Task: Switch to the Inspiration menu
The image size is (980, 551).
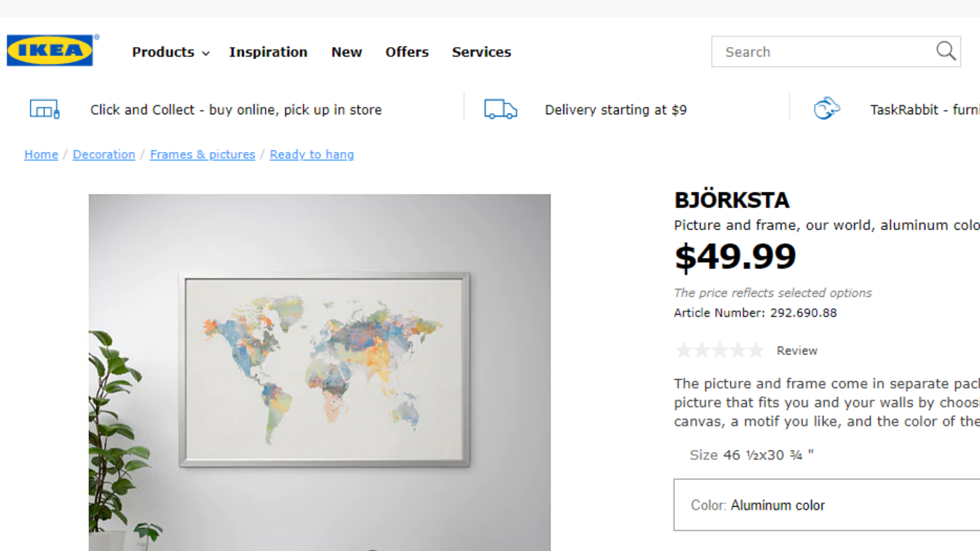Action: [x=268, y=52]
